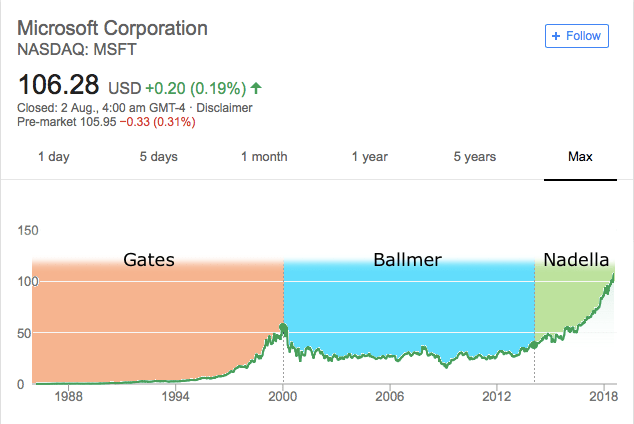Select the 5 years tab

pos(475,156)
